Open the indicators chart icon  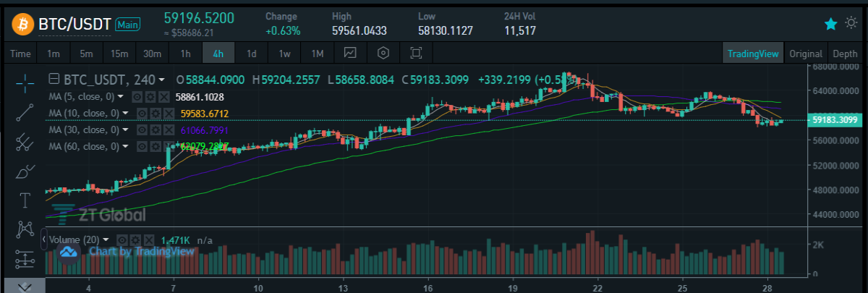tap(350, 53)
